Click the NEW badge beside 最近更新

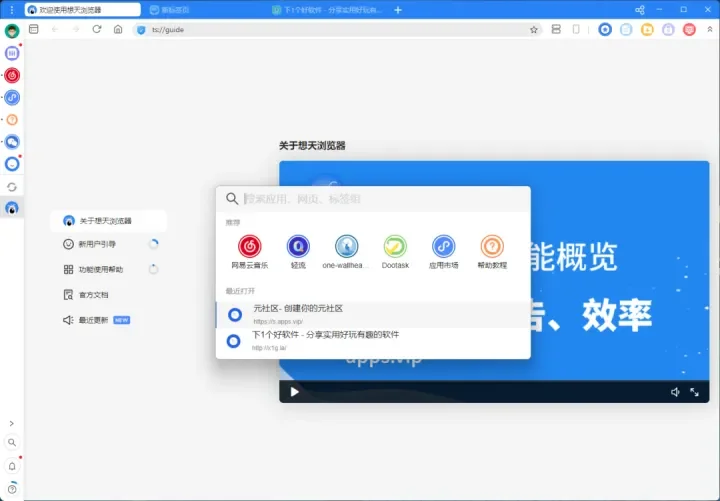pyautogui.click(x=121, y=320)
